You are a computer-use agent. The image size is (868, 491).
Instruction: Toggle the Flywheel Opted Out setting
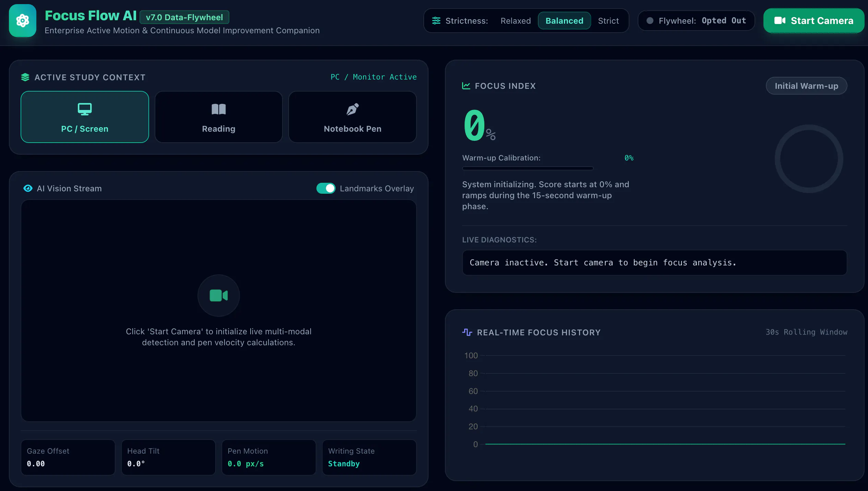click(696, 21)
